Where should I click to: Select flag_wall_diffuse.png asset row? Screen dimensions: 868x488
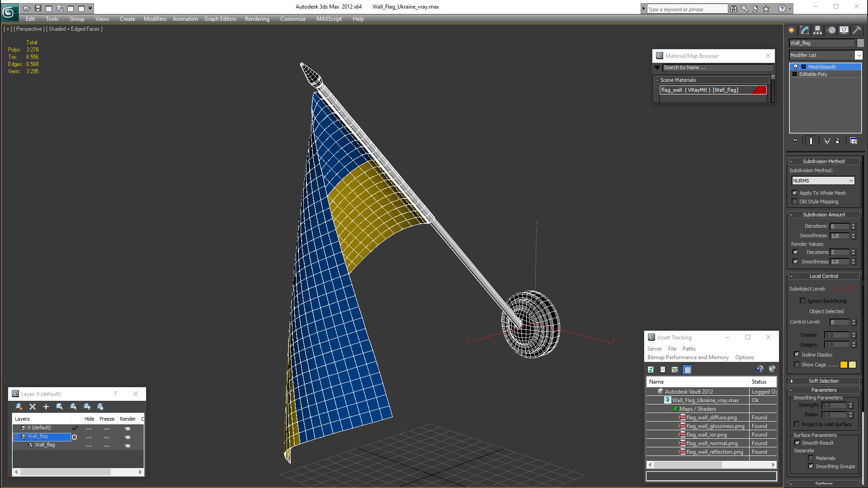[x=711, y=418]
